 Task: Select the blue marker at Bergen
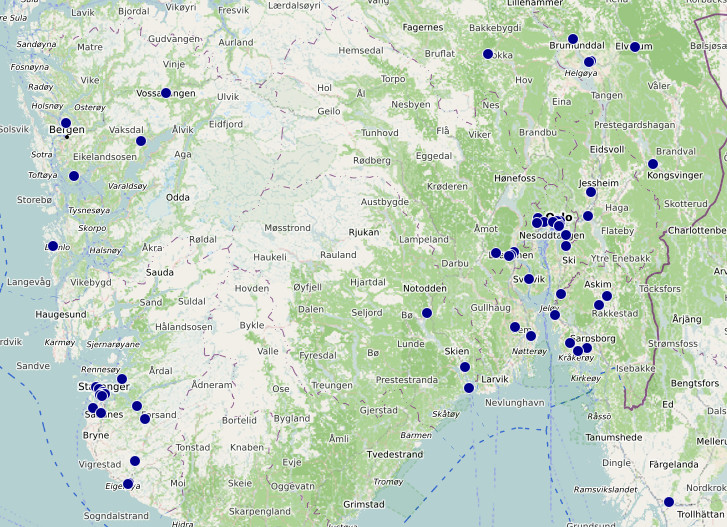(x=66, y=123)
